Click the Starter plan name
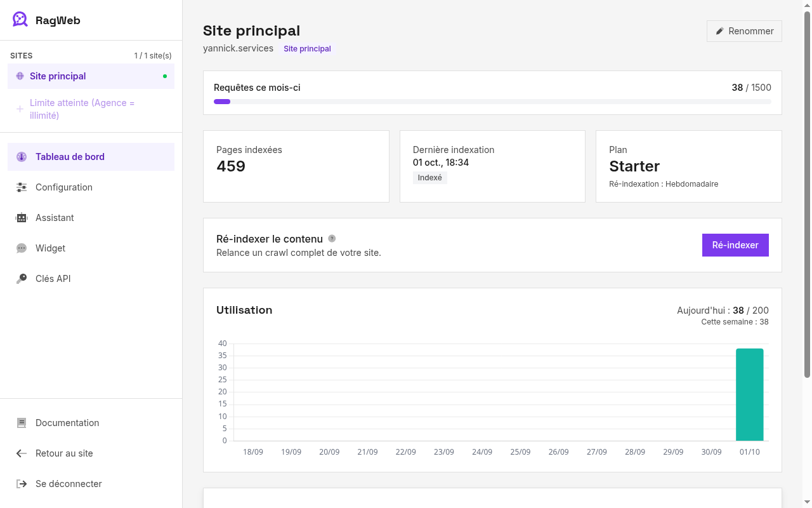812x508 pixels. (x=634, y=166)
